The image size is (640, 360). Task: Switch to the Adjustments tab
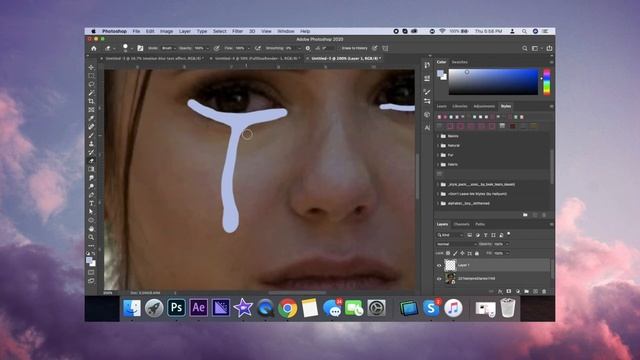(484, 106)
